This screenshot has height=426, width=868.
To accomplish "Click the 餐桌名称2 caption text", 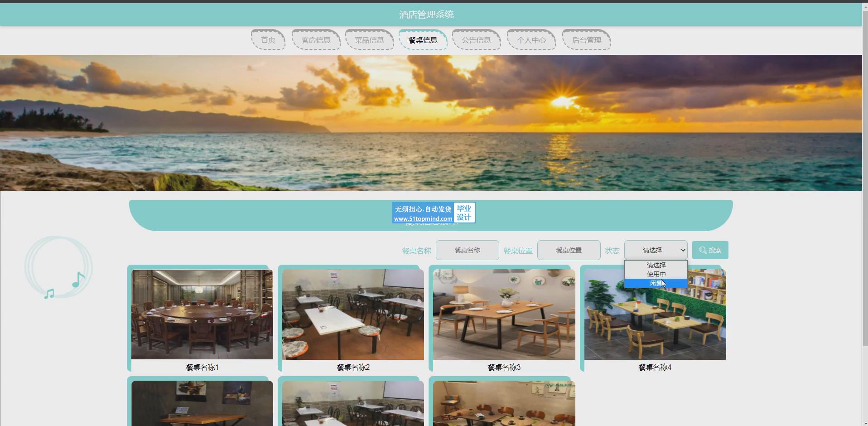I will coord(353,368).
